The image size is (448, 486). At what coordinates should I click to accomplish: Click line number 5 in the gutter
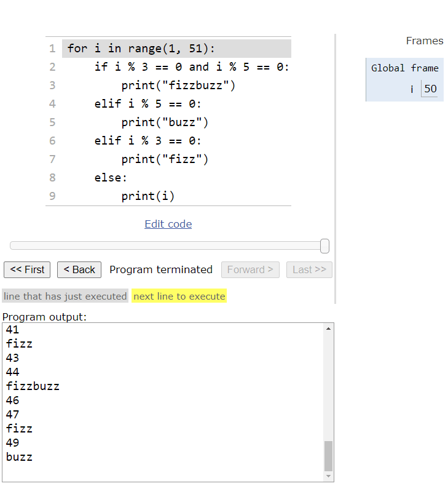pyautogui.click(x=52, y=122)
